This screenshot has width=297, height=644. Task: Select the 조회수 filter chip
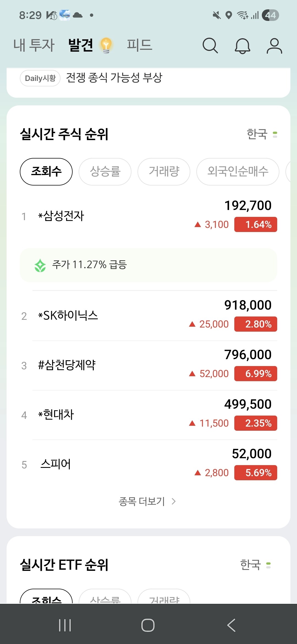pyautogui.click(x=46, y=172)
